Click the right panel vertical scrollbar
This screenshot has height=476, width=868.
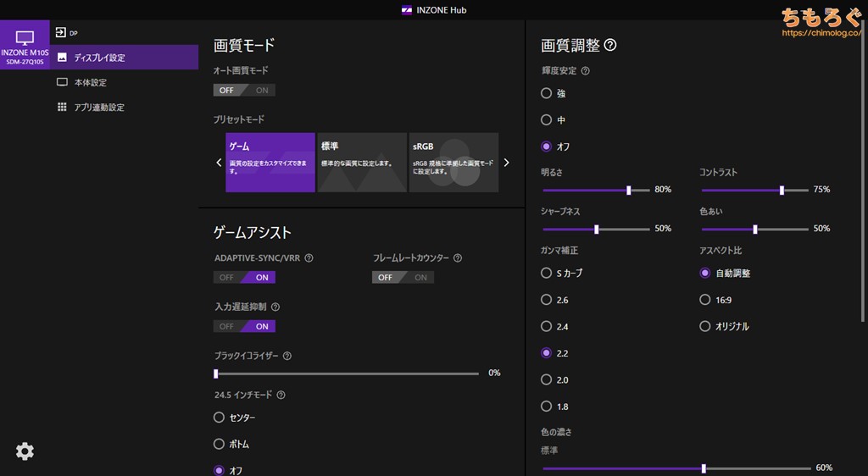pyautogui.click(x=862, y=171)
